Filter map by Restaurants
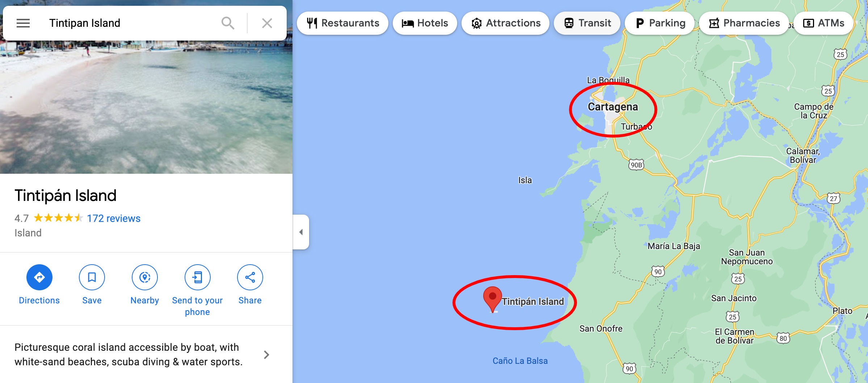Viewport: 868px width, 383px height. [342, 23]
